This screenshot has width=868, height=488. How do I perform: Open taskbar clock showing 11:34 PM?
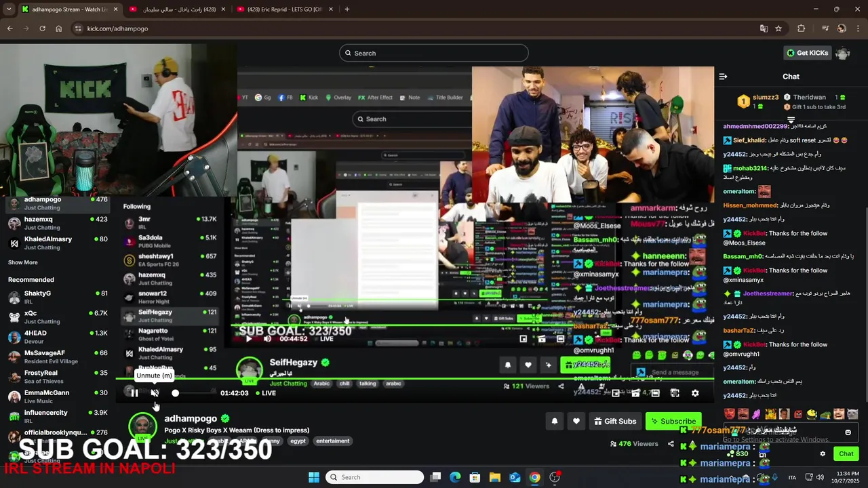[x=844, y=477]
